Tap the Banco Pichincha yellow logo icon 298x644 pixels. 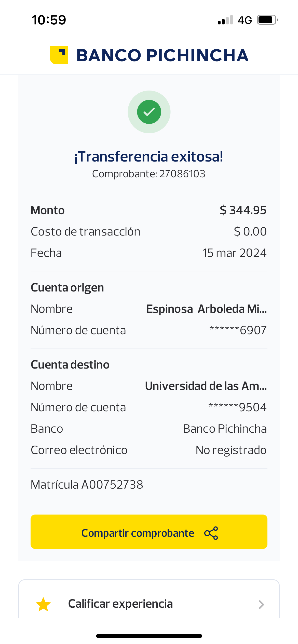coord(59,55)
